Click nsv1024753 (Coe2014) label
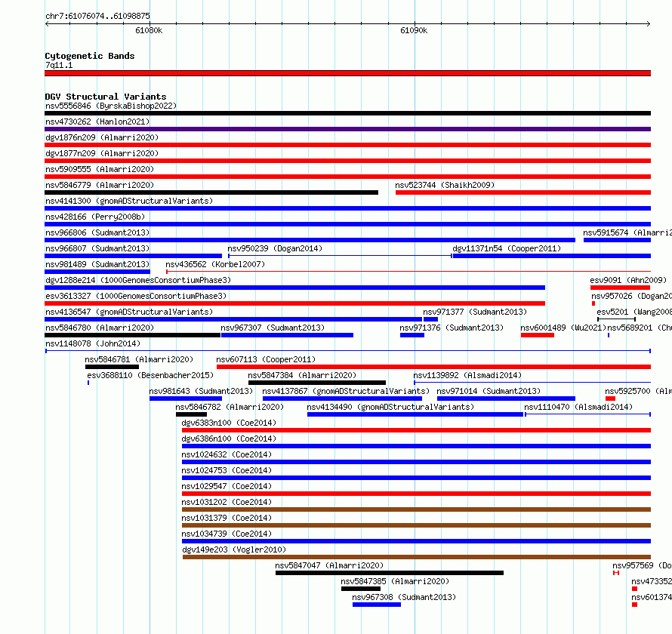 [x=227, y=470]
